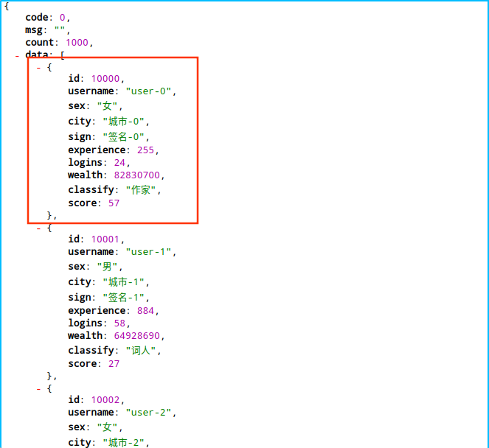Select city value "城市-0"

click(x=123, y=121)
